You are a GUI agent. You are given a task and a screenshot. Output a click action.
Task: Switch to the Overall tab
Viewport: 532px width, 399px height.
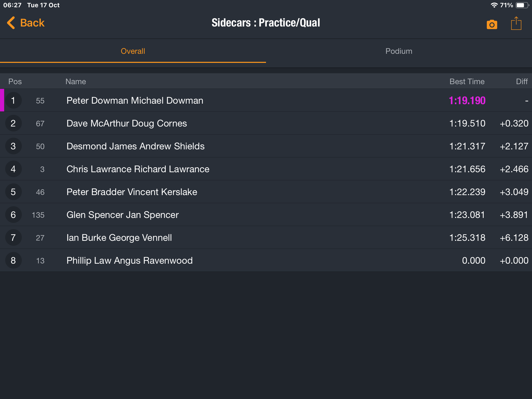pyautogui.click(x=133, y=51)
